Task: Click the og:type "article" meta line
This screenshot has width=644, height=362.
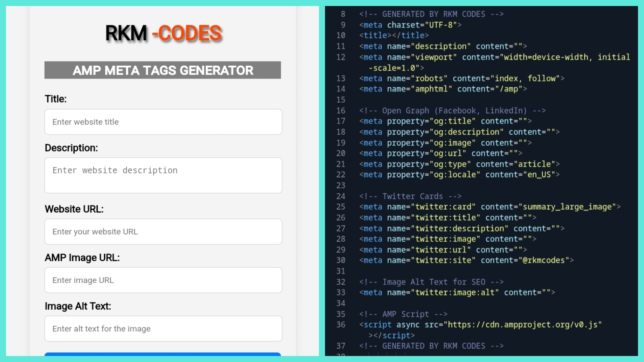Action: click(459, 164)
